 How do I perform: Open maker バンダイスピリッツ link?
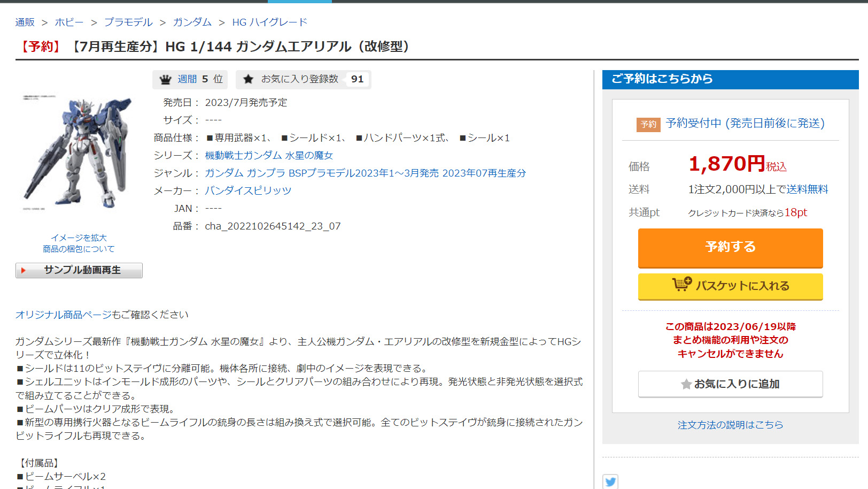point(249,190)
